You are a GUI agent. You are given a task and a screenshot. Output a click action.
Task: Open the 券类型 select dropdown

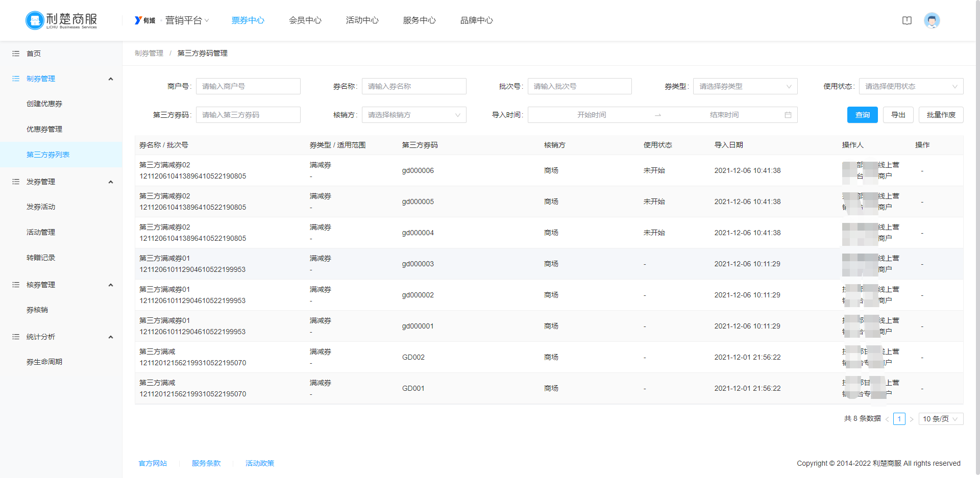[x=745, y=86]
